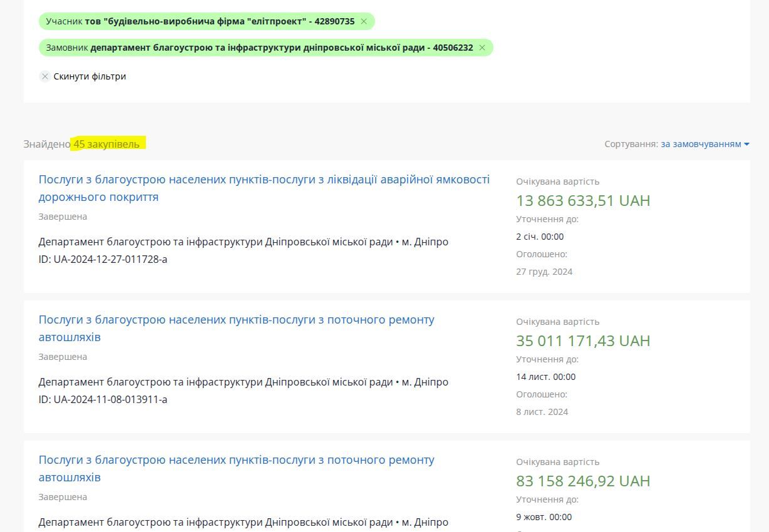Click the Учасник filter chip label
Viewport: 769px width, 532px height.
coord(200,21)
